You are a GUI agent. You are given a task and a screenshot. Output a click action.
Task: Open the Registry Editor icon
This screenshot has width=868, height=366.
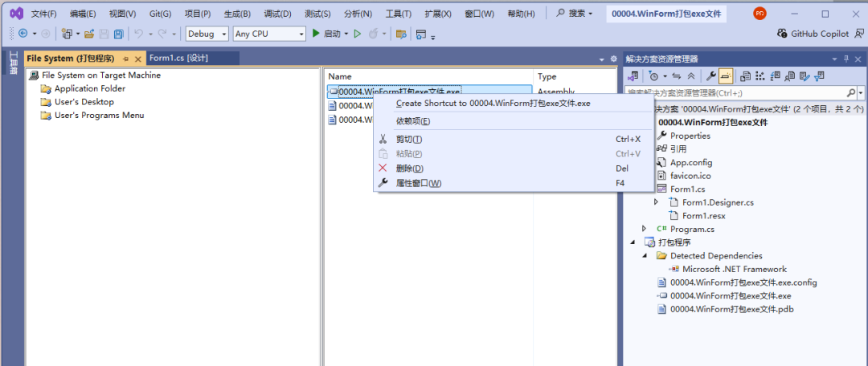pyautogui.click(x=760, y=75)
